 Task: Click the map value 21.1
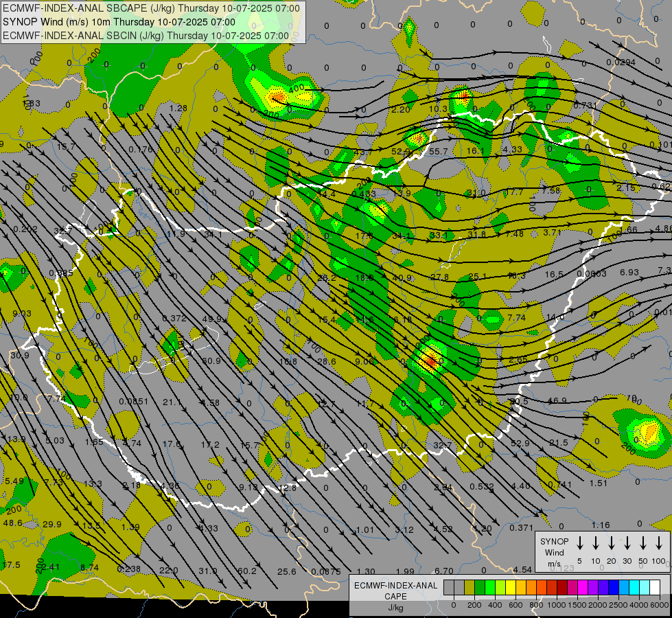click(172, 402)
